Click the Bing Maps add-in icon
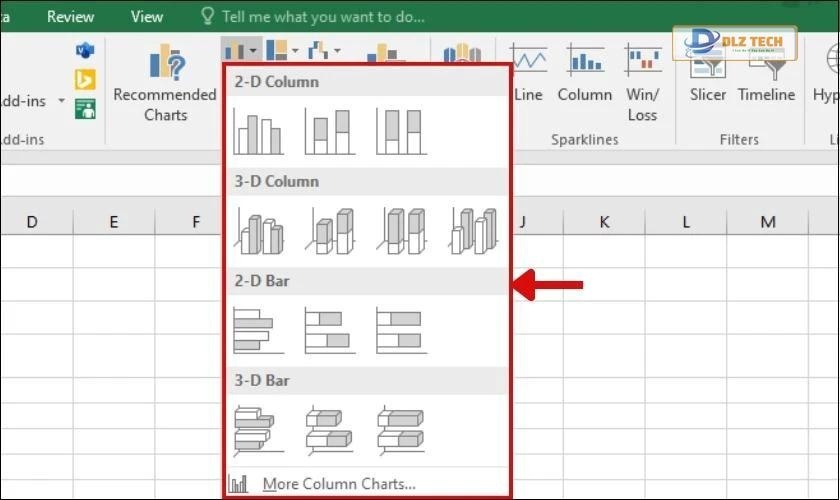The width and height of the screenshot is (840, 500). point(85,79)
